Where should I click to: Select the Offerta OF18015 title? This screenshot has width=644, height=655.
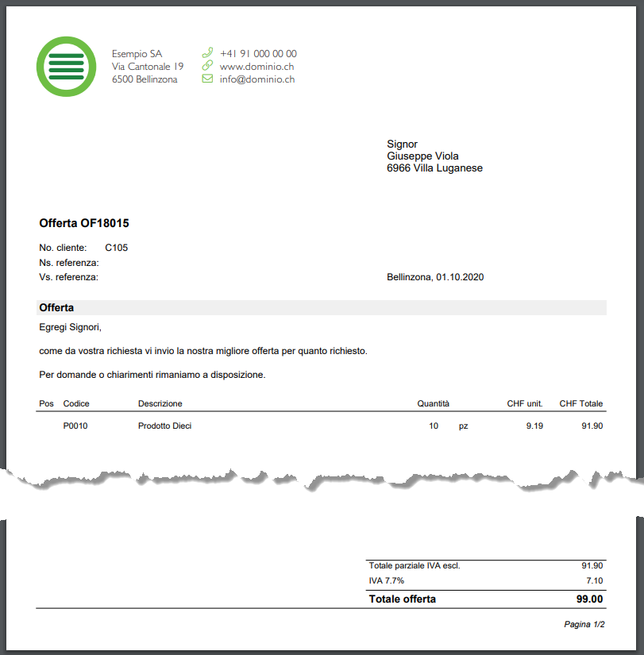(x=84, y=224)
